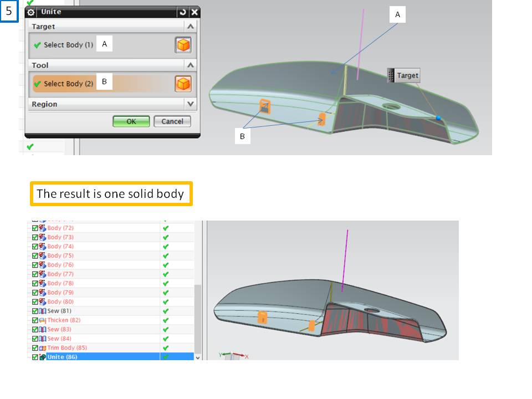This screenshot has width=532, height=399.
Task: Confirm Unite with the OK button
Action: tap(131, 121)
